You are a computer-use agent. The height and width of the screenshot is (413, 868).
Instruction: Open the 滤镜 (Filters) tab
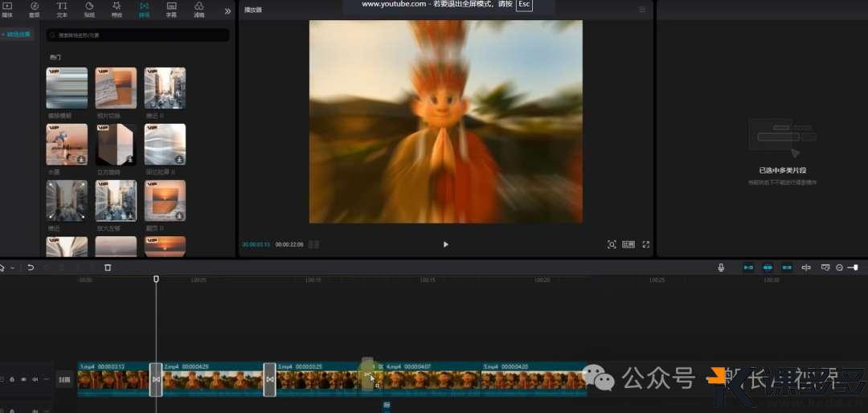click(x=199, y=10)
